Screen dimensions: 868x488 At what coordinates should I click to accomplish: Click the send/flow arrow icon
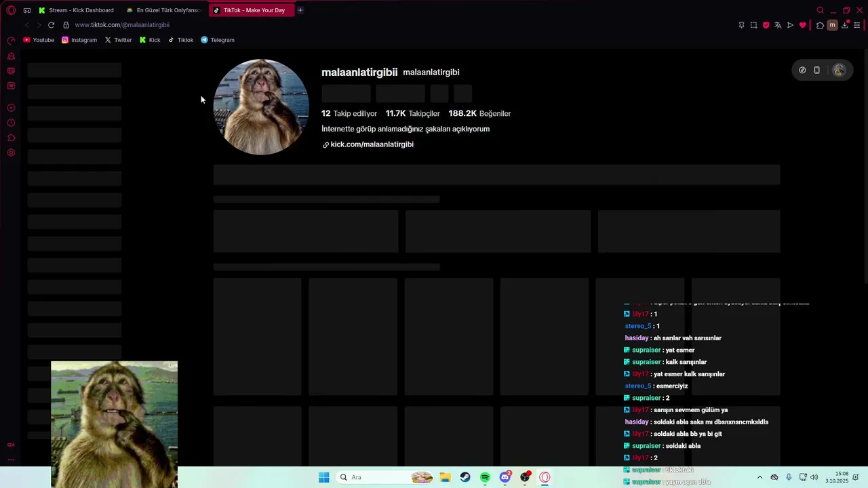tap(790, 25)
